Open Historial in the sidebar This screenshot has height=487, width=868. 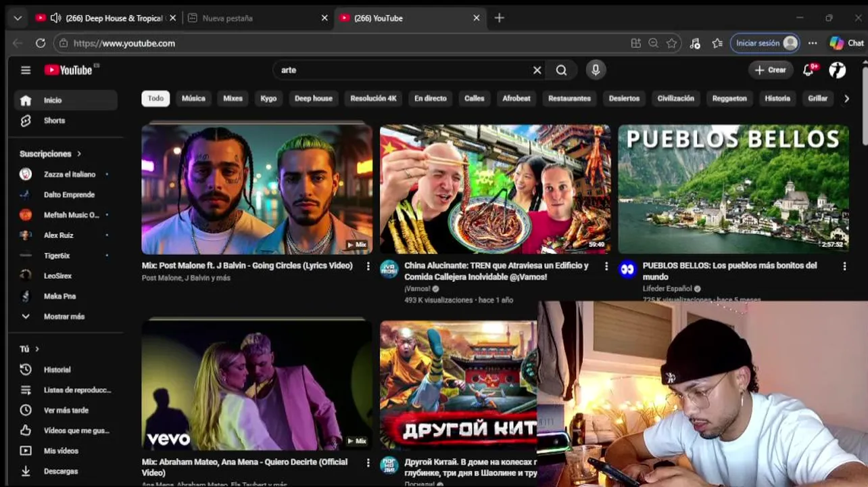66,370
